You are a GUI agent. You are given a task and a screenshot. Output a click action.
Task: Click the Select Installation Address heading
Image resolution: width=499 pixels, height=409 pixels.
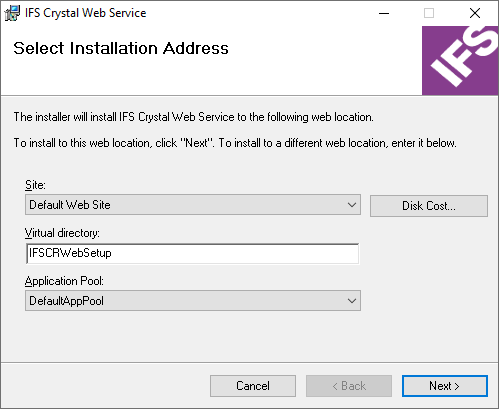coord(121,48)
